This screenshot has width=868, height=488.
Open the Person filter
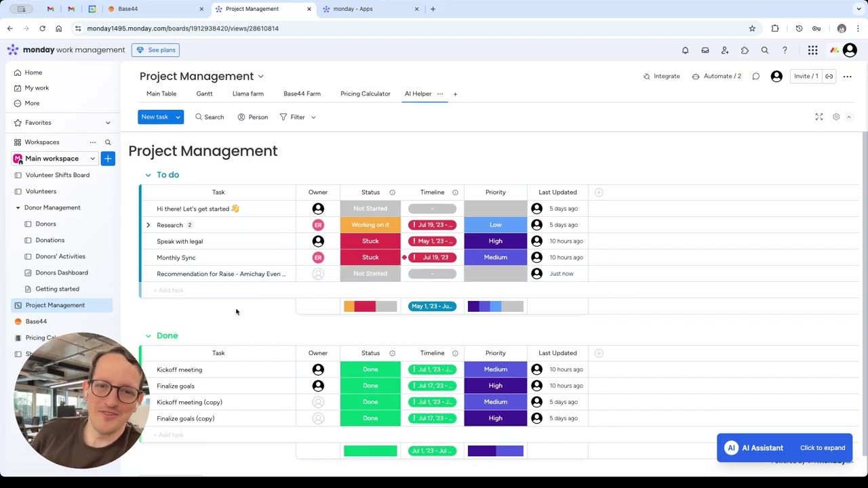[x=253, y=117]
